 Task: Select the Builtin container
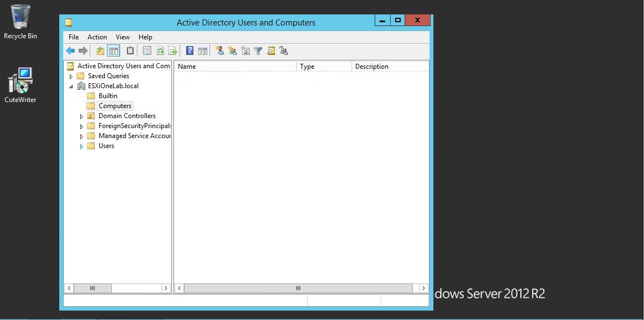click(108, 95)
